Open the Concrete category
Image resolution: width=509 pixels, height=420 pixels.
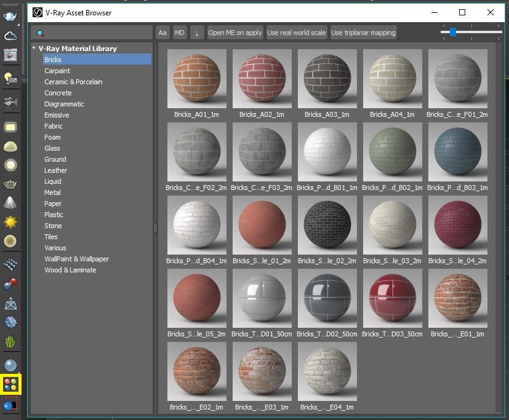pyautogui.click(x=58, y=93)
